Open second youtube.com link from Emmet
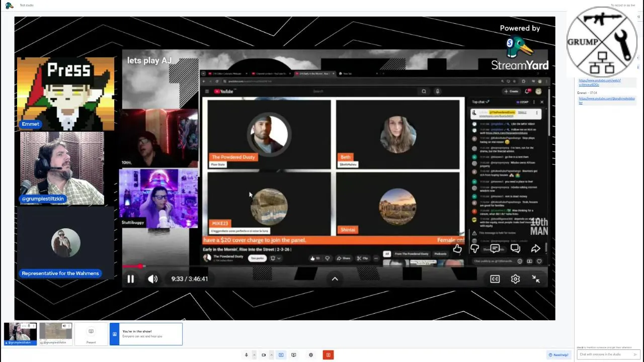 (x=607, y=101)
